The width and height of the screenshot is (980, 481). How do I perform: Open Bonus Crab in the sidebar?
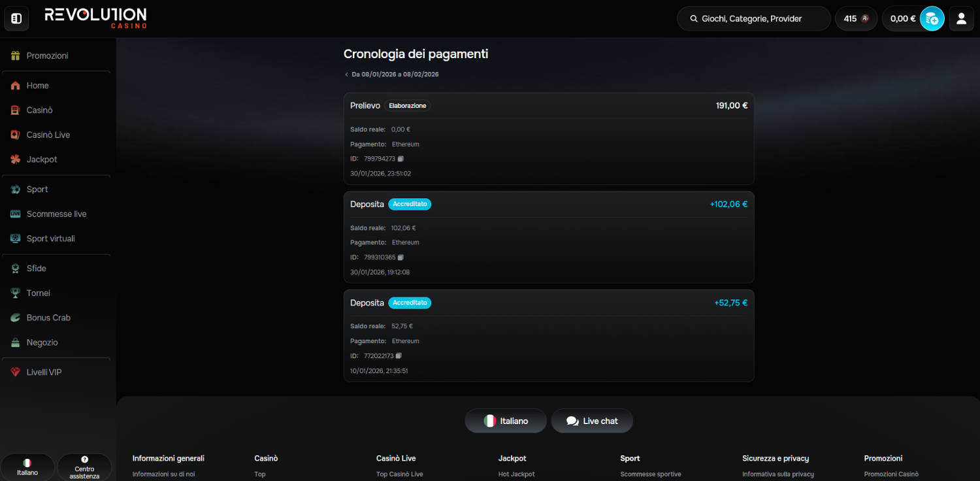48,318
